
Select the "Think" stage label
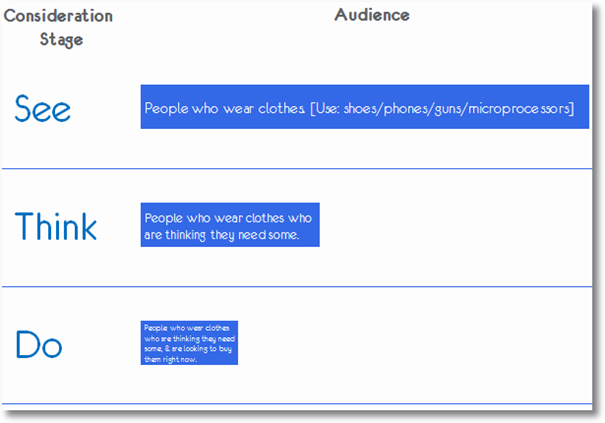click(x=55, y=227)
